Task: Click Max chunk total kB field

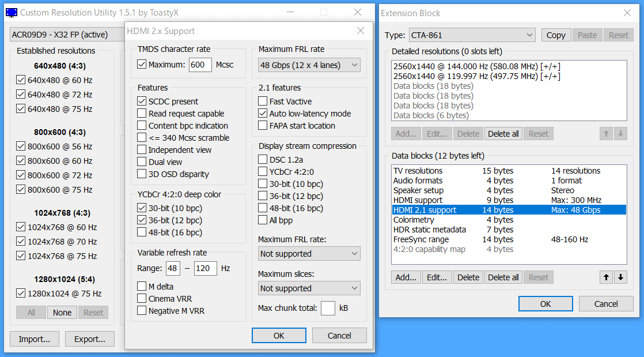Action: click(328, 308)
